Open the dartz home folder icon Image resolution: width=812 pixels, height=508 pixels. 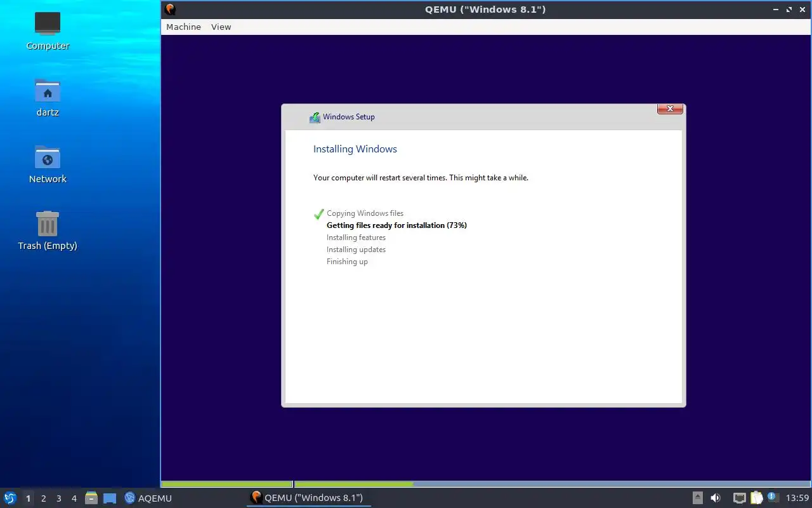pyautogui.click(x=48, y=97)
